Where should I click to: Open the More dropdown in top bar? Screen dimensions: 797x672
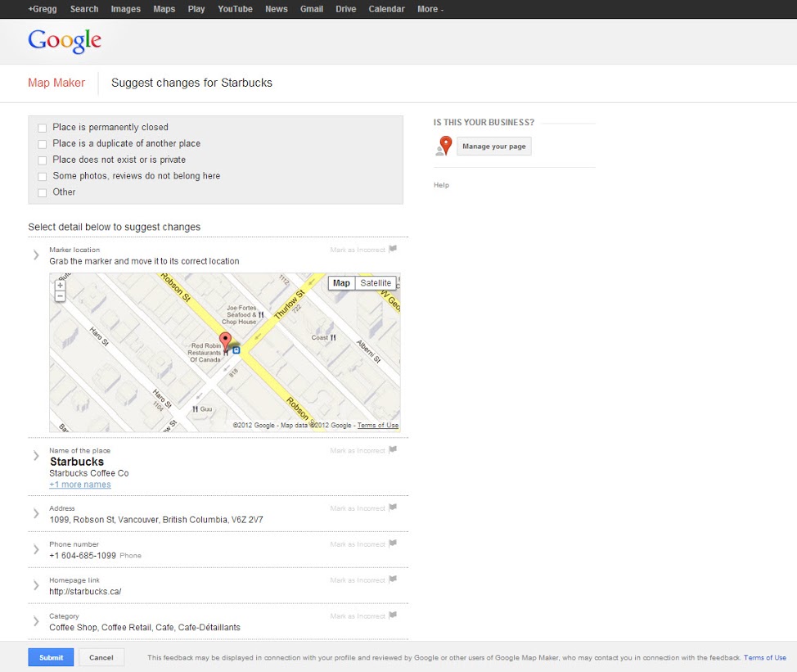(x=430, y=9)
